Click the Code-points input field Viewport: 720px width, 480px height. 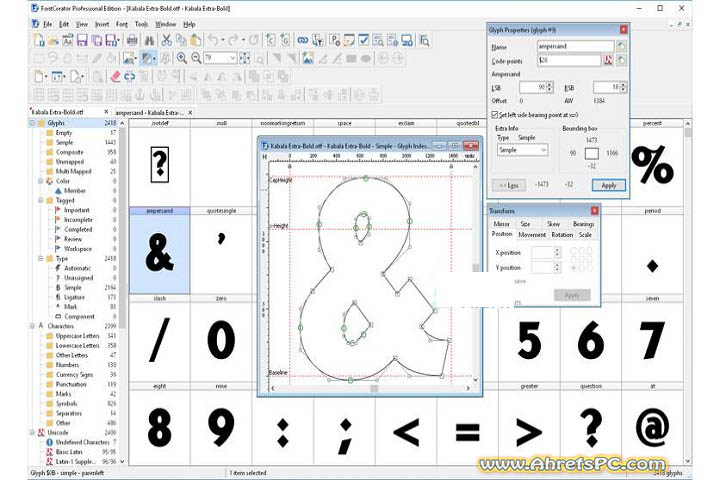569,60
